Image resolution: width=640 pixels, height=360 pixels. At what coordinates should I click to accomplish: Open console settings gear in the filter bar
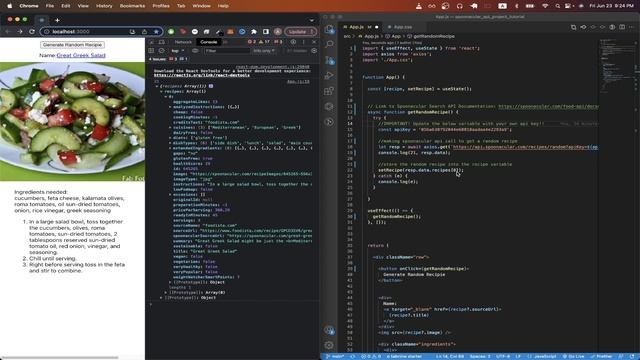tap(314, 51)
